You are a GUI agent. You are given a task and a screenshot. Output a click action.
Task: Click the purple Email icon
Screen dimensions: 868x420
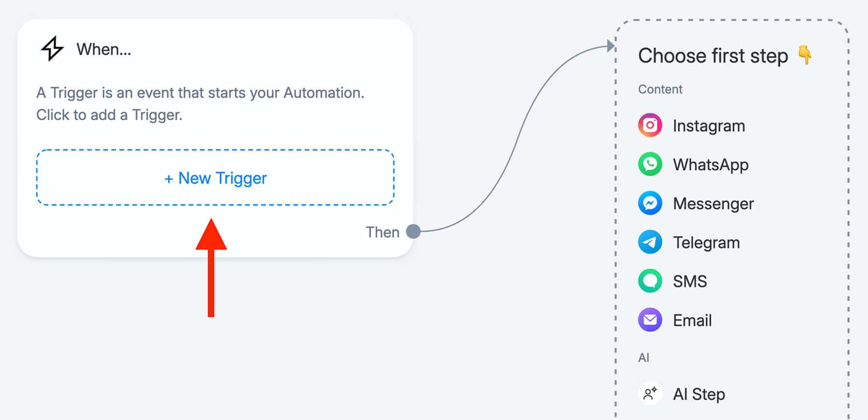pos(650,320)
